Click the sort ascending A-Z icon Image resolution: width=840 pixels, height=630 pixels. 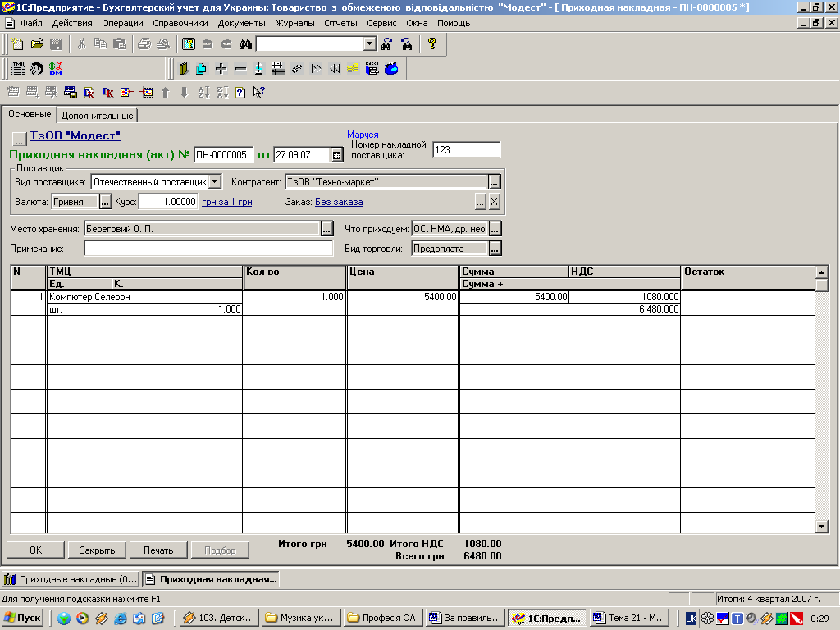203,93
